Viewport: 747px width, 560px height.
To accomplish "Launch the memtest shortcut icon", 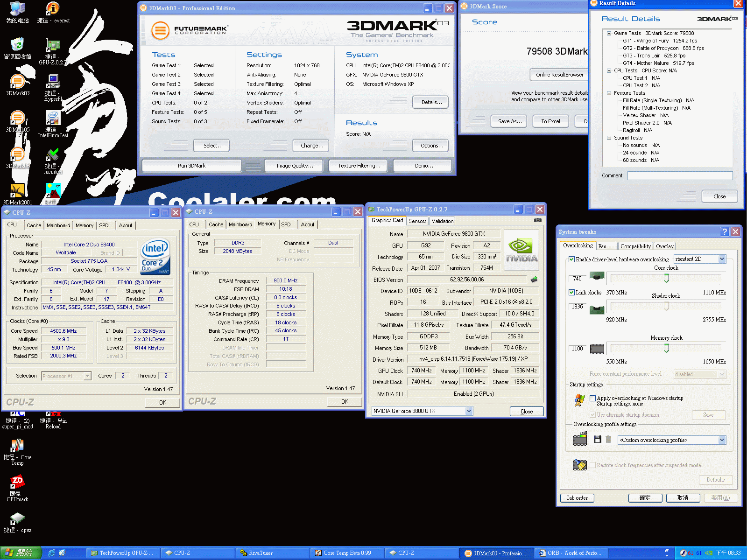I will [x=53, y=161].
